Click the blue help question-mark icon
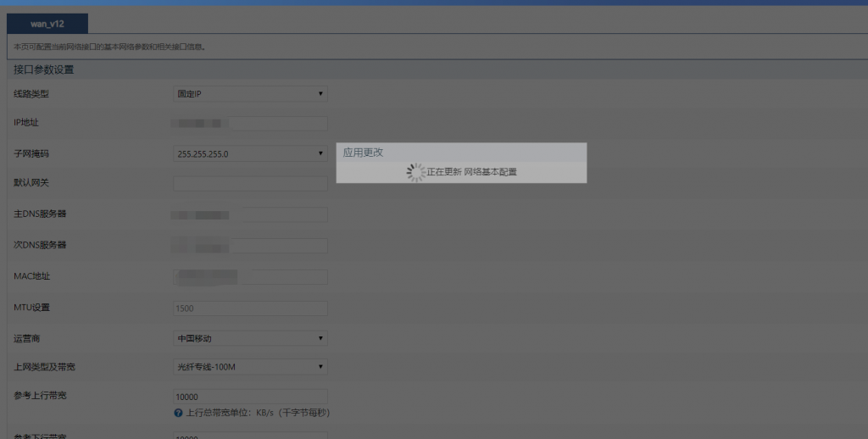 click(x=178, y=413)
